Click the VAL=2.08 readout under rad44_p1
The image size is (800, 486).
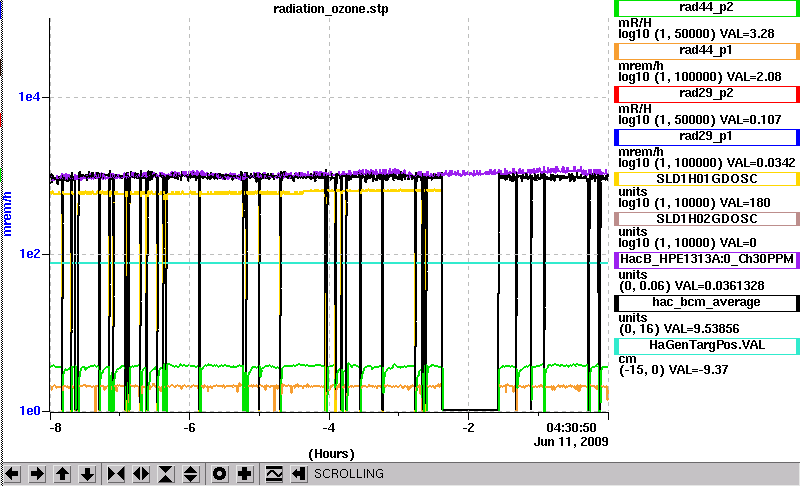click(754, 77)
